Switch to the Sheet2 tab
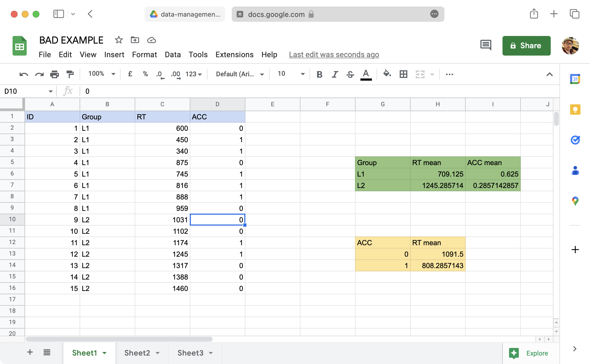Screen dimensions: 590x364 pos(137,353)
